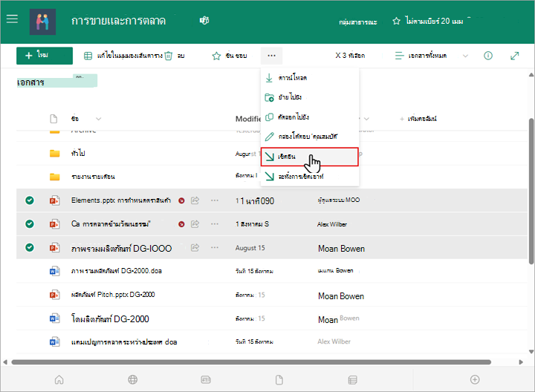Open the hamburger navigation menu
This screenshot has height=392, width=535.
click(x=12, y=19)
